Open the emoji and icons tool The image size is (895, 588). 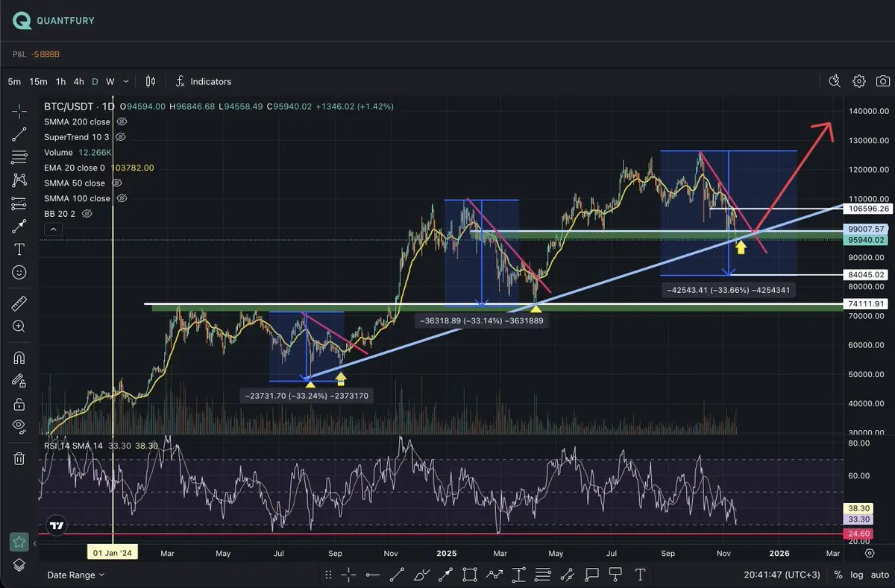point(19,273)
